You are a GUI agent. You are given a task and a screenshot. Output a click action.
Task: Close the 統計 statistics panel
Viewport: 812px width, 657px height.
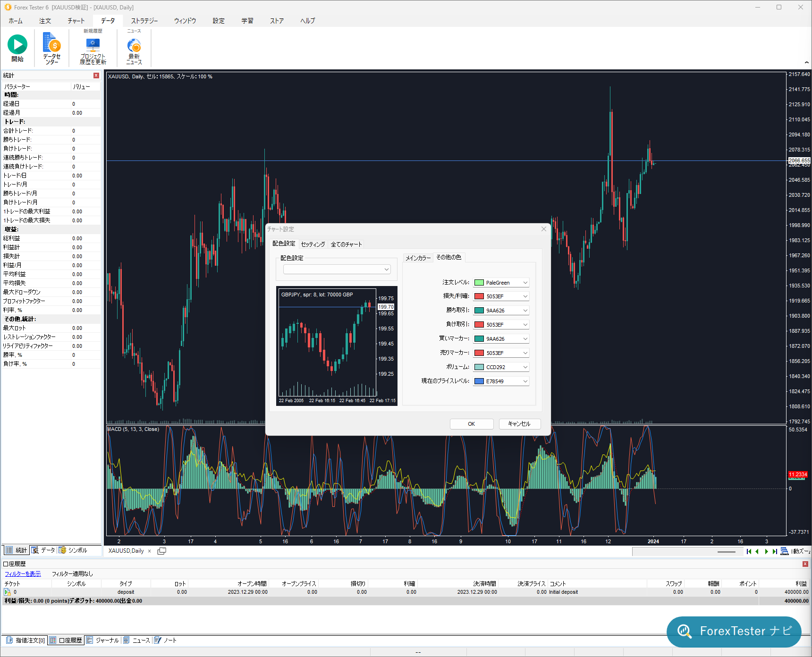tap(96, 76)
